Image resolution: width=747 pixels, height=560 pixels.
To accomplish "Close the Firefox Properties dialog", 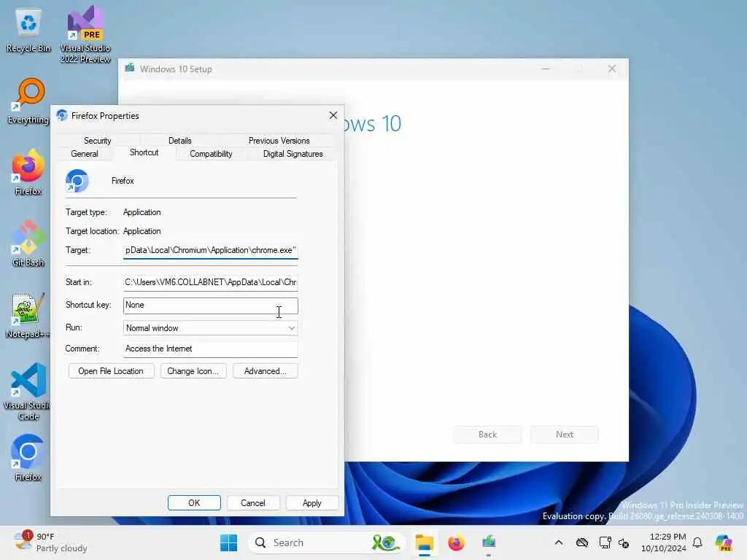I will point(333,115).
